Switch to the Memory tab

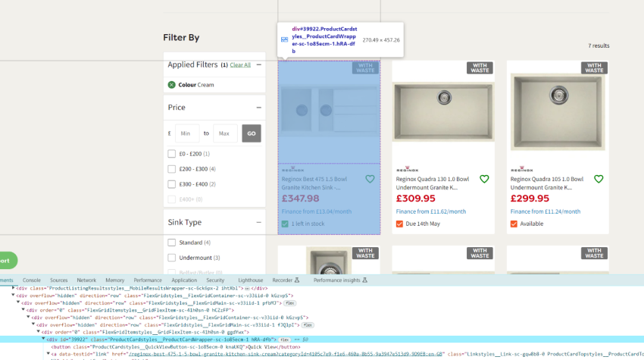(x=114, y=280)
